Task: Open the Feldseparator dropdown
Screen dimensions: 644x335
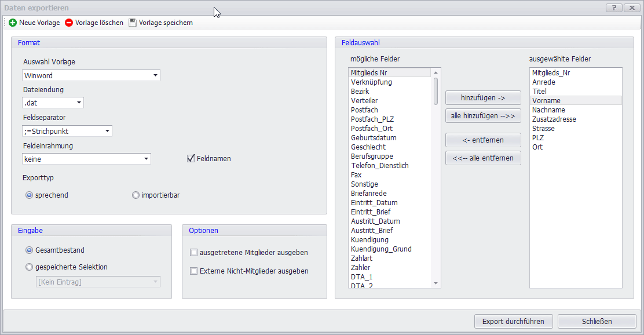Action: pos(107,131)
